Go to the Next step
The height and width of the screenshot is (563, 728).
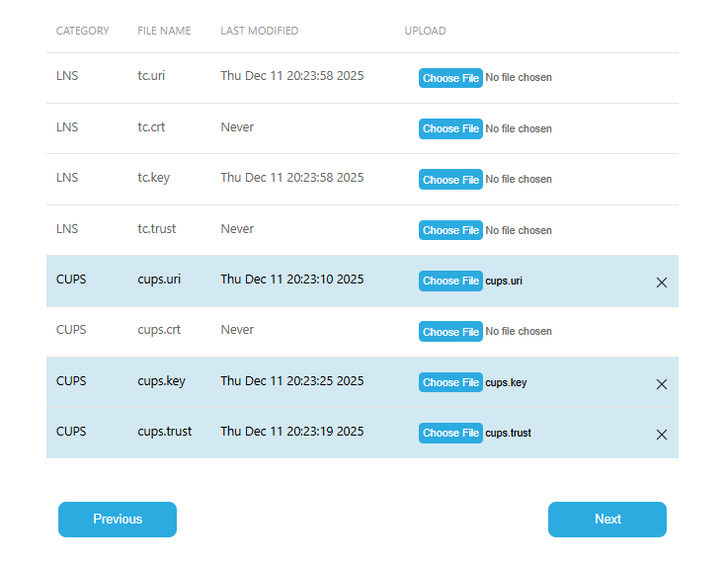[x=607, y=520]
